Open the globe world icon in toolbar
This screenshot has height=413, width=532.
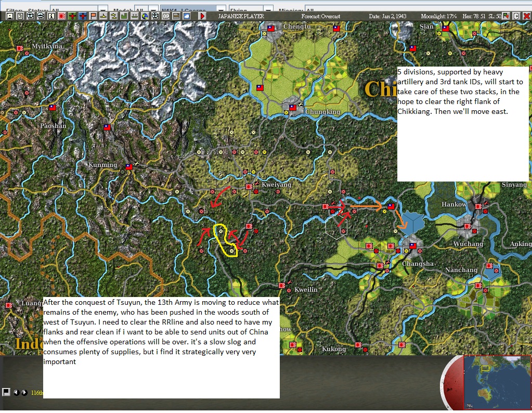[145, 16]
